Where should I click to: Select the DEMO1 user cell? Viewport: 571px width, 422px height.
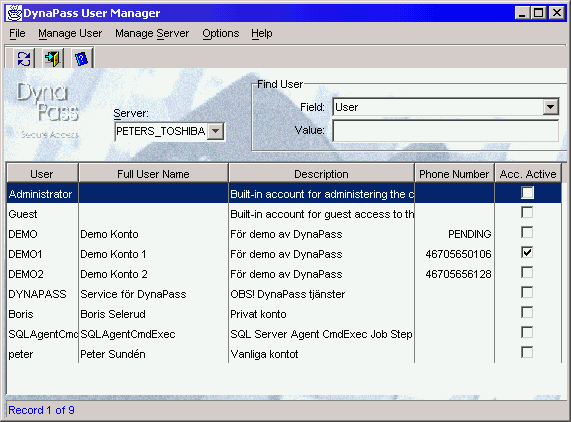tap(42, 254)
